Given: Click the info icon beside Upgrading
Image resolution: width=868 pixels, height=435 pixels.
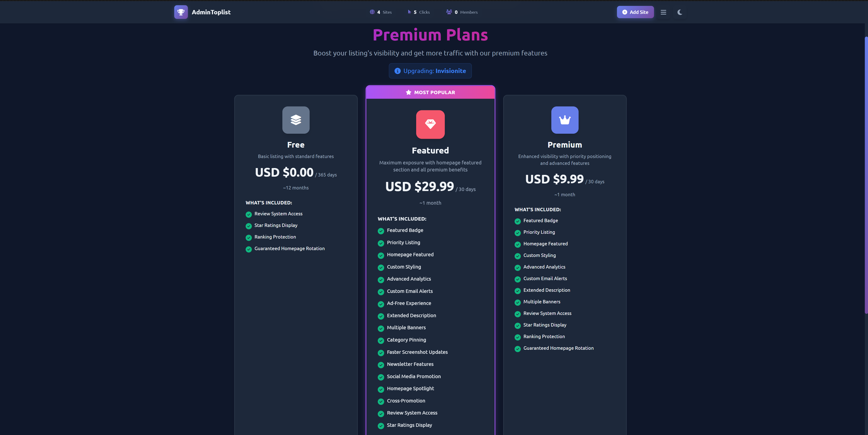Looking at the screenshot, I should tap(398, 71).
